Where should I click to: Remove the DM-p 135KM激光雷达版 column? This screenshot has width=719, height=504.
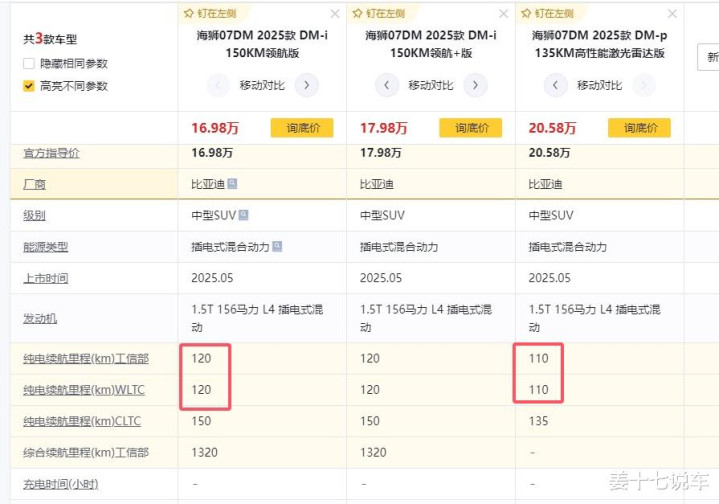pyautogui.click(x=672, y=14)
